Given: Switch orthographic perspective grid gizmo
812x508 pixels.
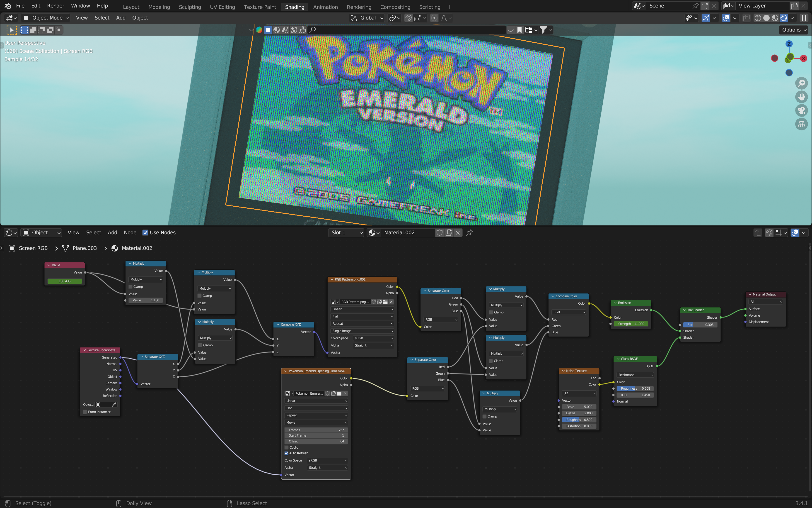Looking at the screenshot, I should click(x=802, y=124).
